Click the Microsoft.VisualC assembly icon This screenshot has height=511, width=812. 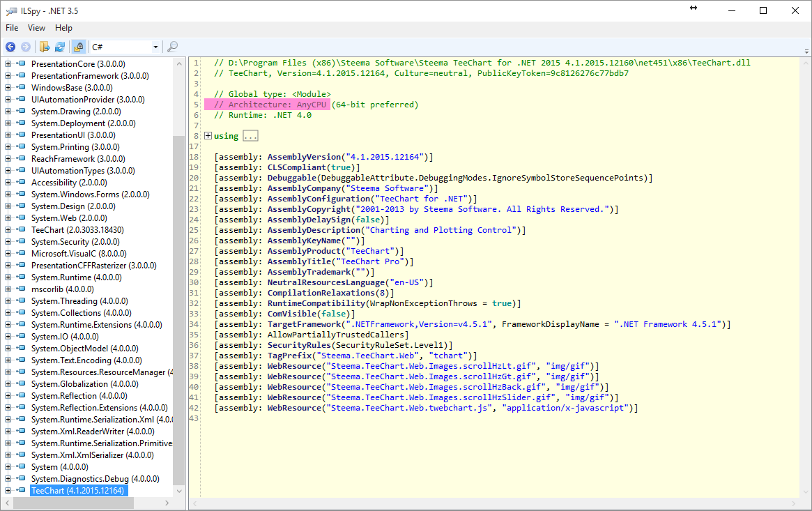(21, 254)
